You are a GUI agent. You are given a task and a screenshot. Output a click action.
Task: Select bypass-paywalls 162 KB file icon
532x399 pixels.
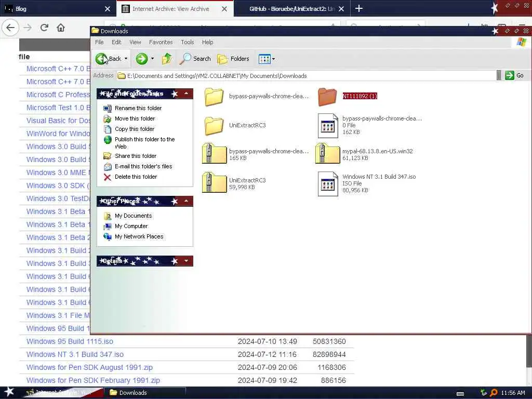328,126
